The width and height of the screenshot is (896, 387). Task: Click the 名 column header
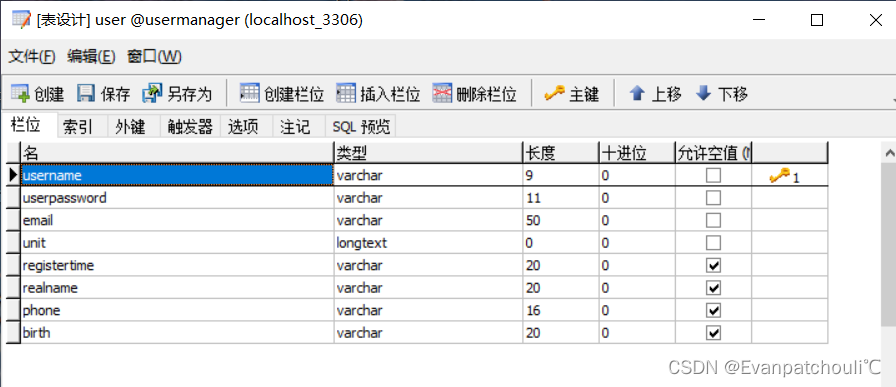point(177,153)
